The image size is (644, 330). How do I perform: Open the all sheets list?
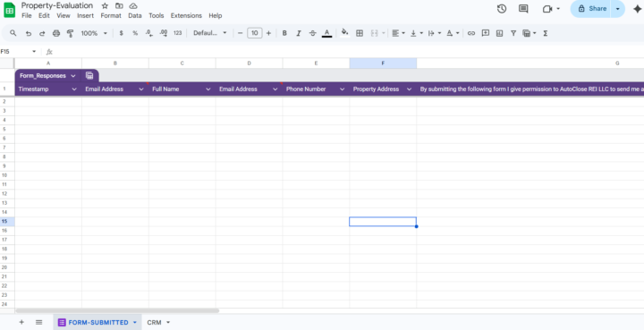[x=39, y=322]
